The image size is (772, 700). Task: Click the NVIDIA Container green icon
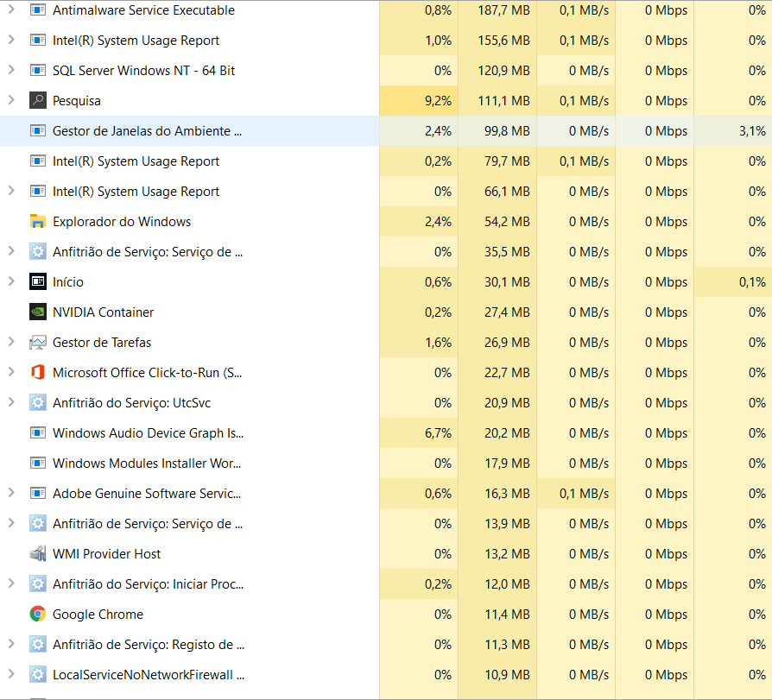tap(38, 312)
